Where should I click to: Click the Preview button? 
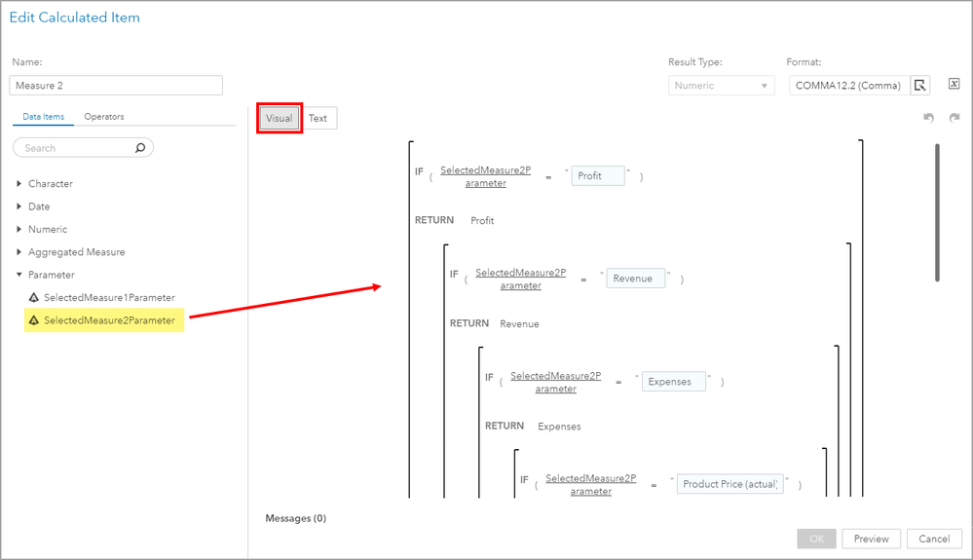tap(871, 539)
